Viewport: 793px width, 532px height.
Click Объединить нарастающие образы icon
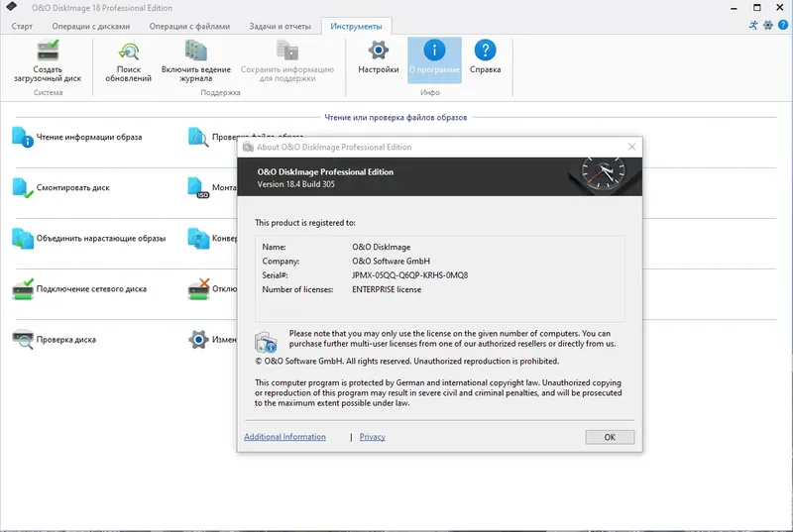click(22, 239)
